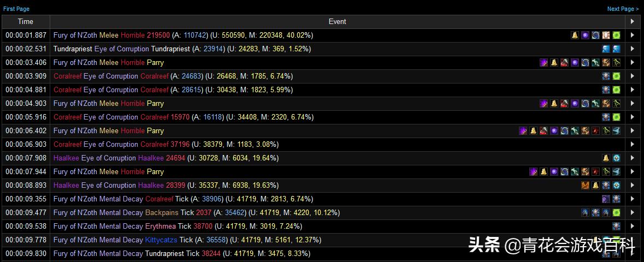Click swirl icon in 00:00:04.903 row
Viewport: 644px width, 262px height.
pos(585,104)
